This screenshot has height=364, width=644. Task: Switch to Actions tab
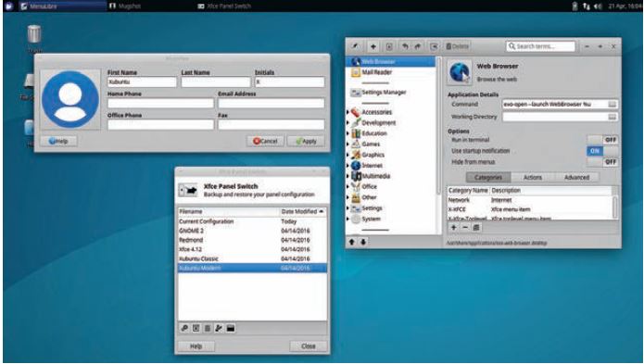[533, 177]
